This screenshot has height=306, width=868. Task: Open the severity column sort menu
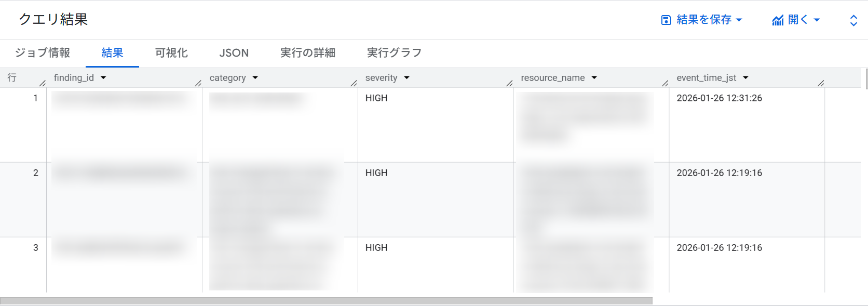407,78
